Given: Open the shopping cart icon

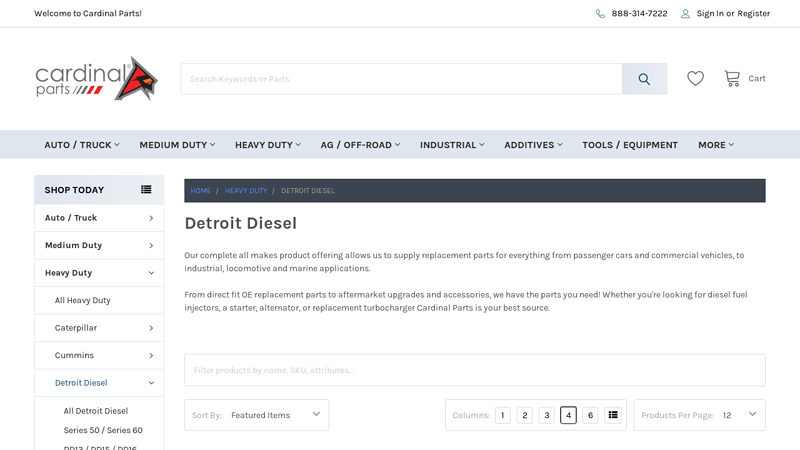Looking at the screenshot, I should pyautogui.click(x=732, y=78).
